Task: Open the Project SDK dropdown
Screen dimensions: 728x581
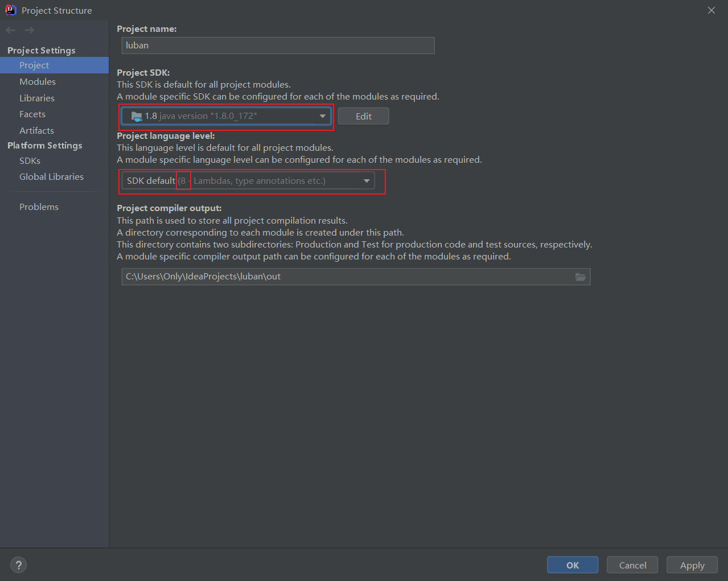Action: [323, 116]
